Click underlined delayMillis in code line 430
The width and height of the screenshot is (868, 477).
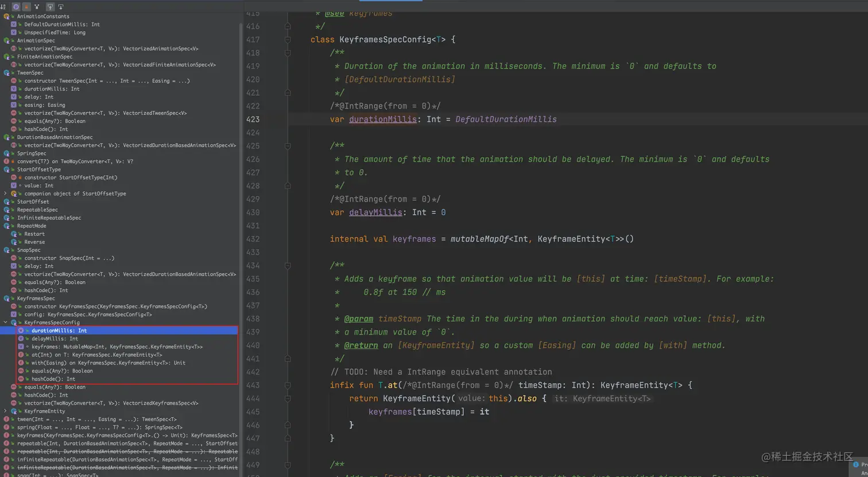pyautogui.click(x=375, y=212)
